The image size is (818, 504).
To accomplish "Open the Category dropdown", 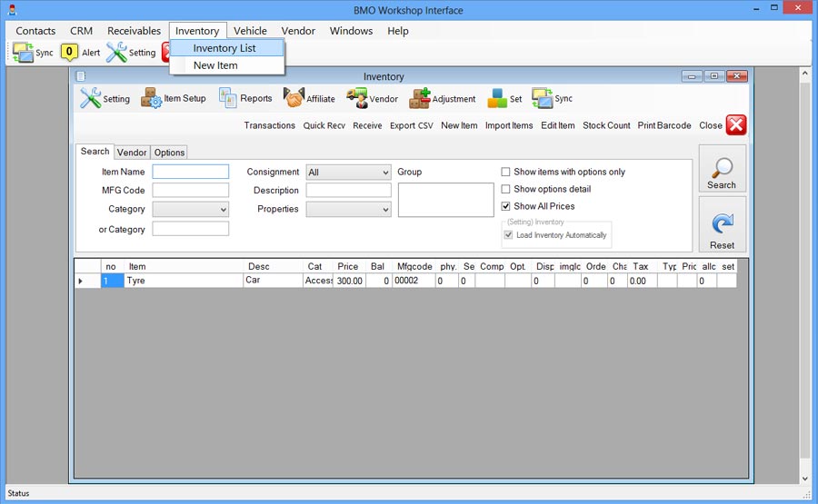I will (x=191, y=210).
